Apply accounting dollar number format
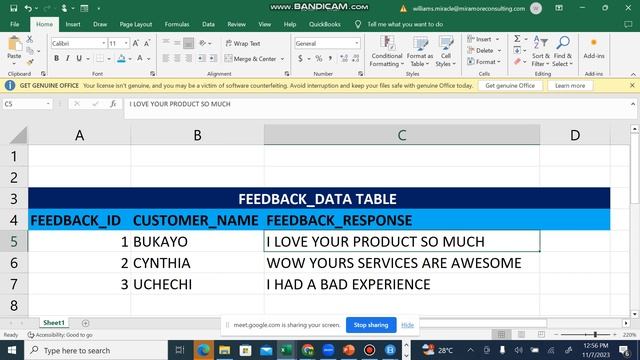The height and width of the screenshot is (360, 640). click(x=300, y=59)
